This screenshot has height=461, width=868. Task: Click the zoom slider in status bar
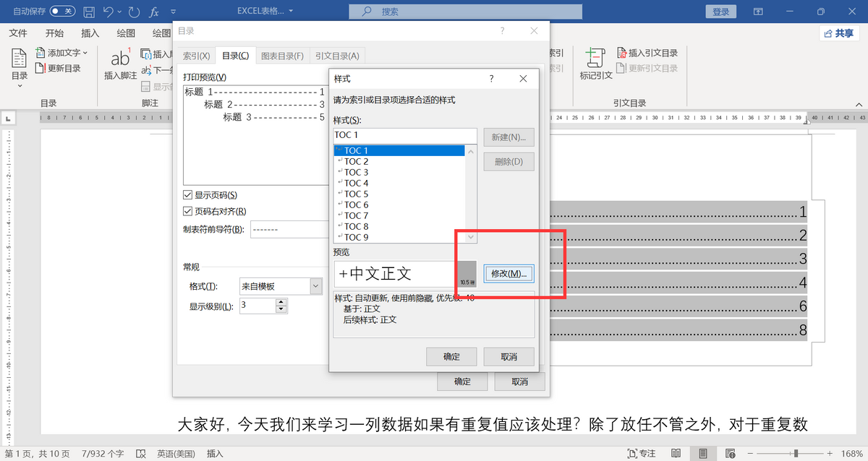(796, 453)
